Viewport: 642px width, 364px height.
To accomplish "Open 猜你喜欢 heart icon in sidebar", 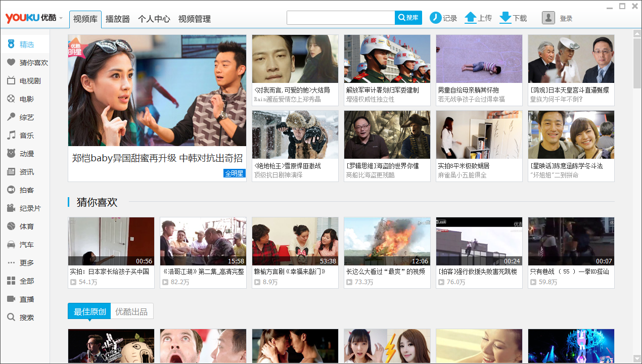I will tap(11, 63).
